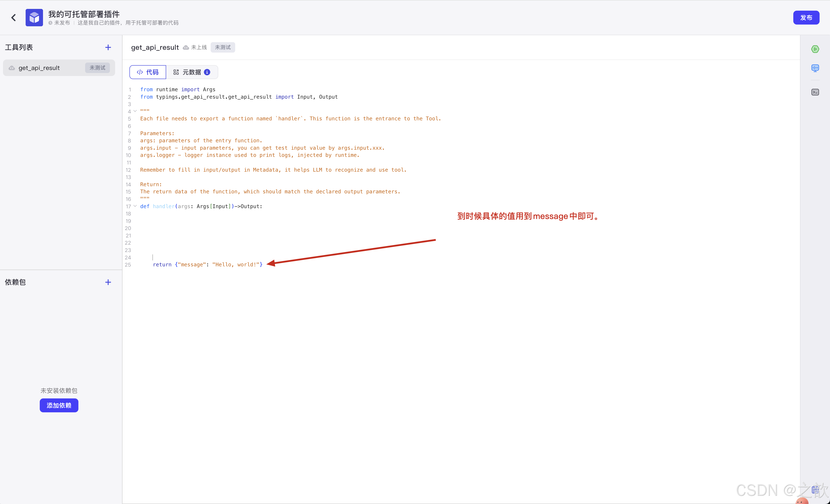Viewport: 830px width, 504px height.
Task: Select get_api_result in the tool list
Action: pyautogui.click(x=39, y=68)
